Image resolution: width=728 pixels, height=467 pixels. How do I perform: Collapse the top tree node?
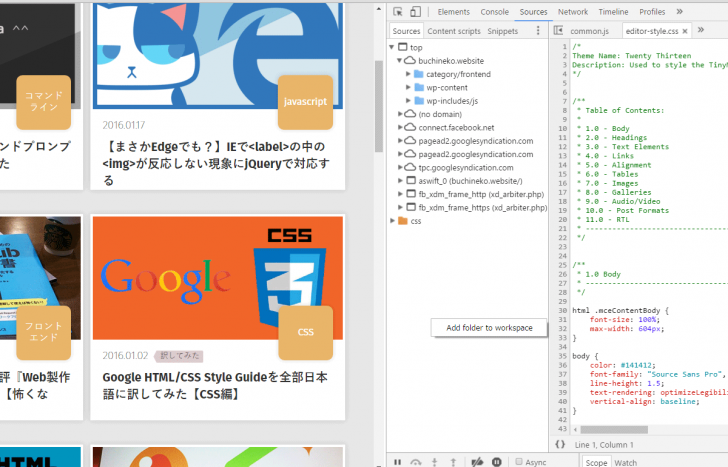pos(392,47)
